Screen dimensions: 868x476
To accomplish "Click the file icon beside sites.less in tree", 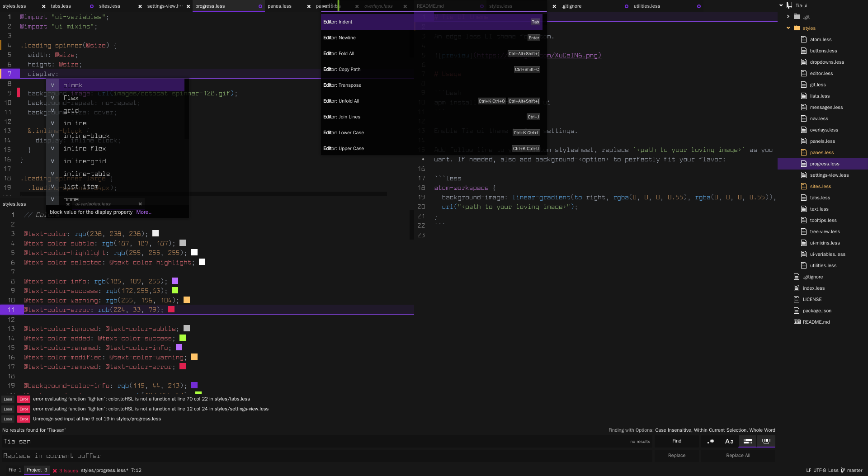I will (x=804, y=186).
